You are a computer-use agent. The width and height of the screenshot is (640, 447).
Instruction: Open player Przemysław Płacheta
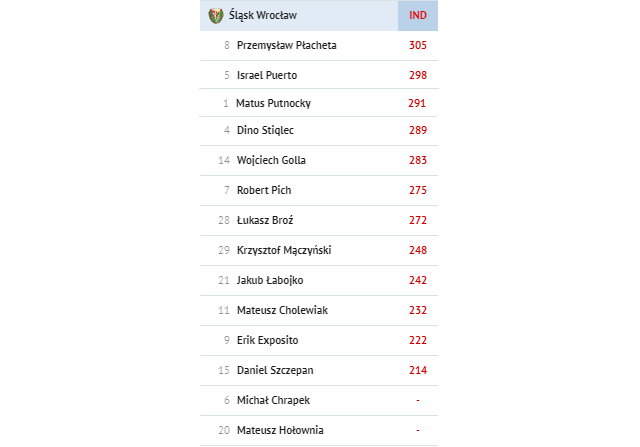tap(287, 45)
